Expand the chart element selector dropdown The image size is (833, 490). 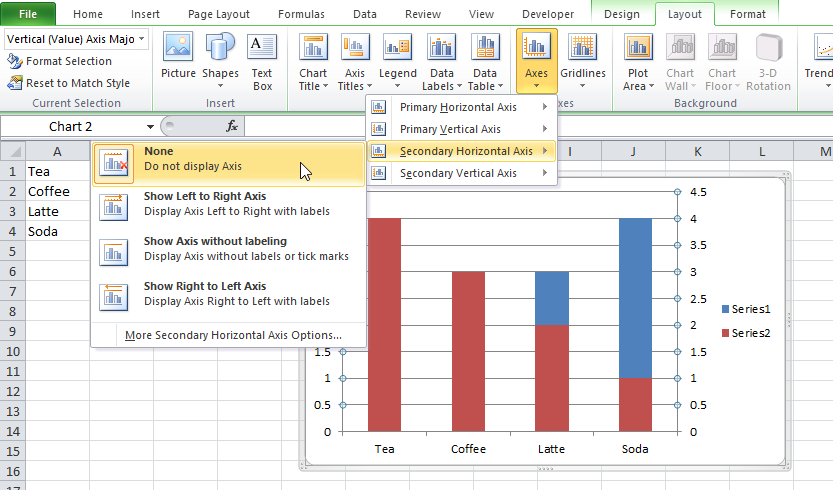tap(141, 38)
